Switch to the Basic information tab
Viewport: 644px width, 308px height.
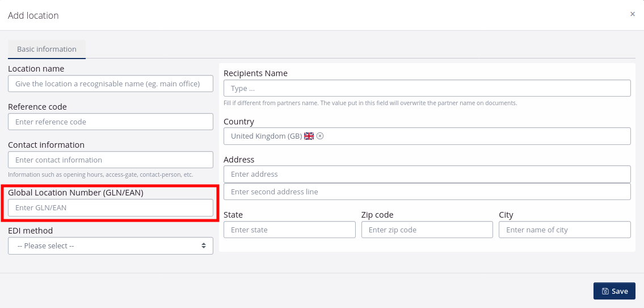(47, 49)
